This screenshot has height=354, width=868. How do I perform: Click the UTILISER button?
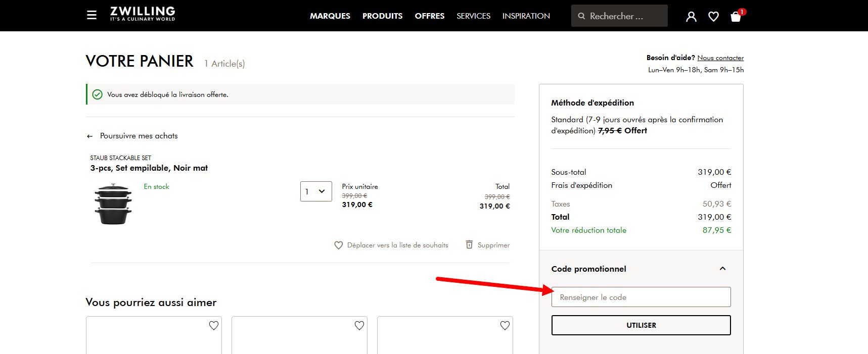pyautogui.click(x=641, y=325)
